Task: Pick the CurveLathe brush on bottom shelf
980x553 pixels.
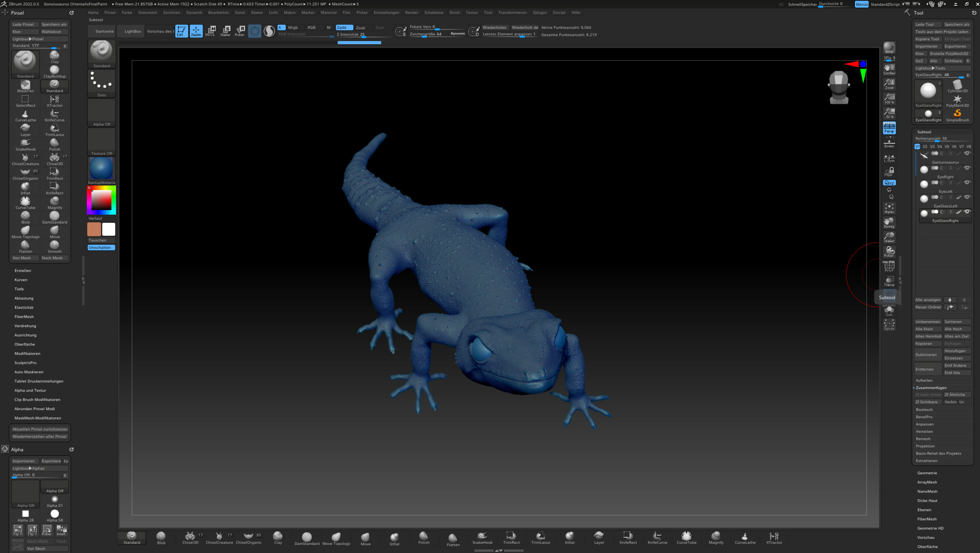Action: [x=745, y=538]
